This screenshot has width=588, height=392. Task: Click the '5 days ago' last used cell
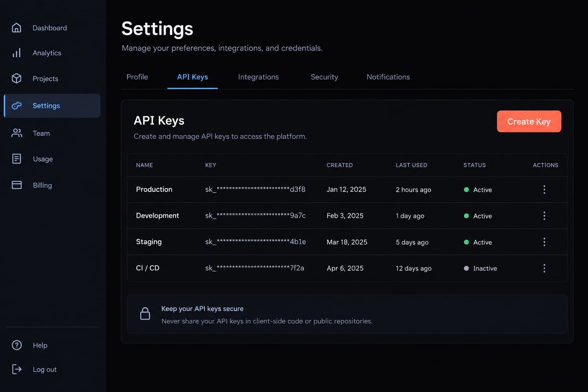tap(412, 242)
